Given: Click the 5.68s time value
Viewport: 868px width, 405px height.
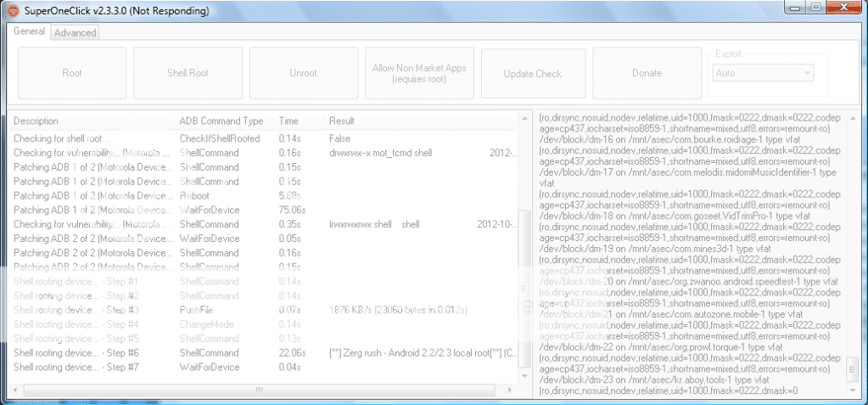Looking at the screenshot, I should (290, 195).
